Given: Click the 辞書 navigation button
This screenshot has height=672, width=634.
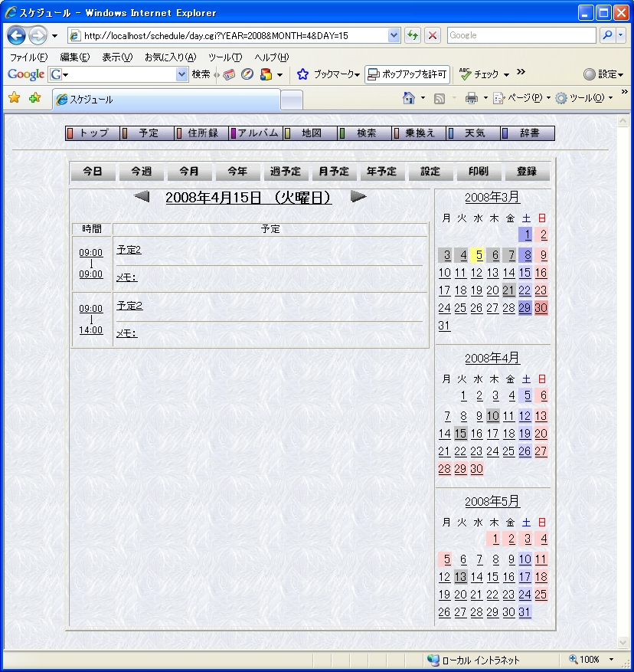Looking at the screenshot, I should [528, 133].
